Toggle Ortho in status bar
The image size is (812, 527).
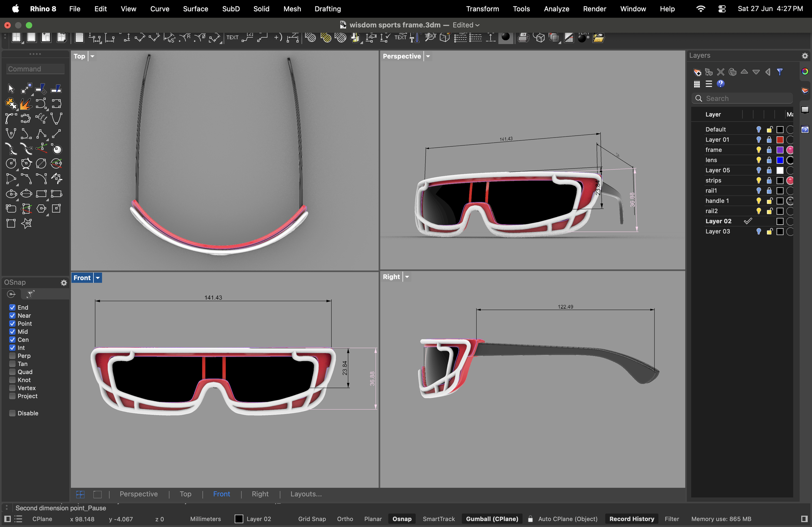click(345, 519)
